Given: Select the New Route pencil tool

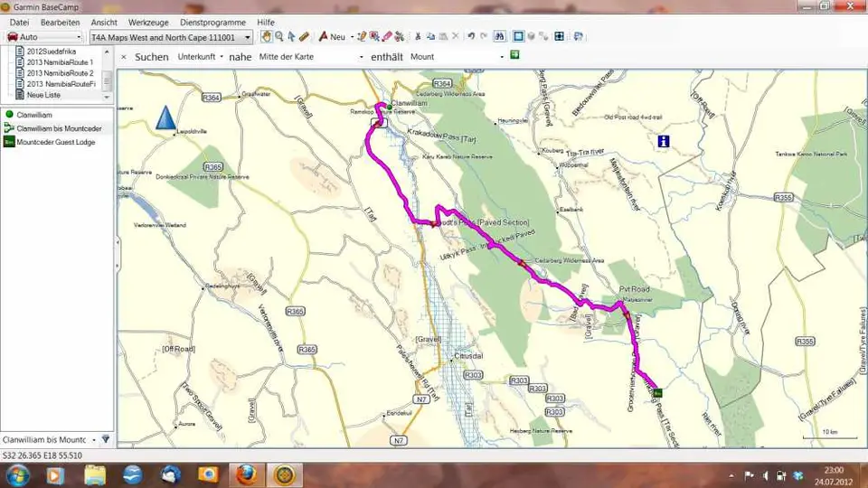Looking at the screenshot, I should tap(362, 36).
